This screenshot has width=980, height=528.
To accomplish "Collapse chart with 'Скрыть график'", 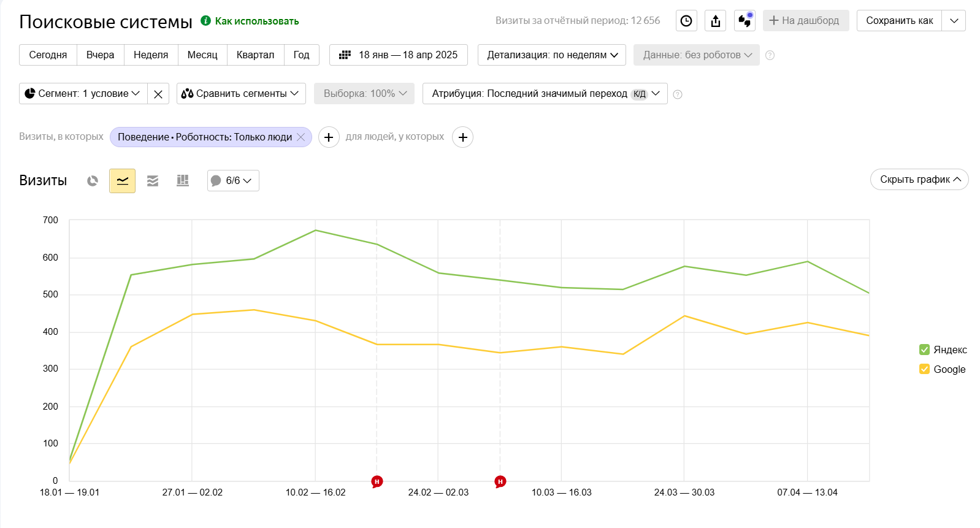I will point(919,180).
